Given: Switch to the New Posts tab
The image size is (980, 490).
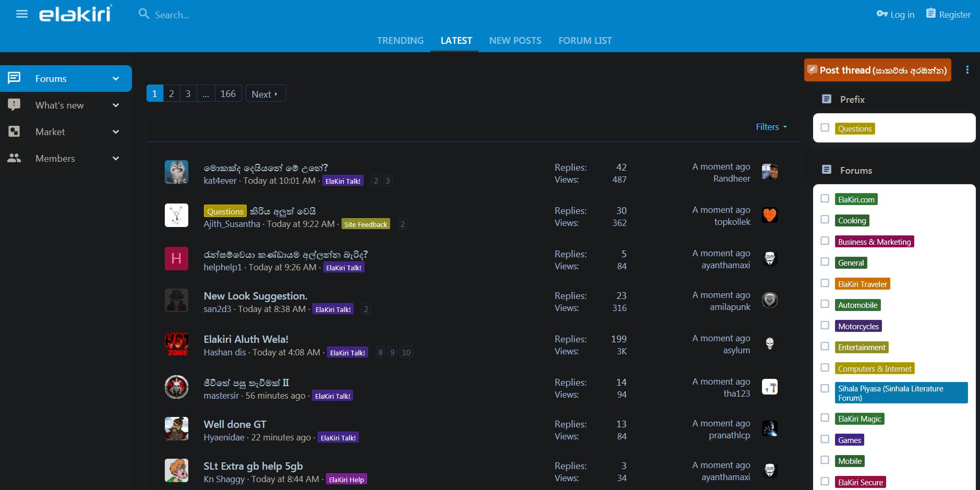Looking at the screenshot, I should 515,40.
